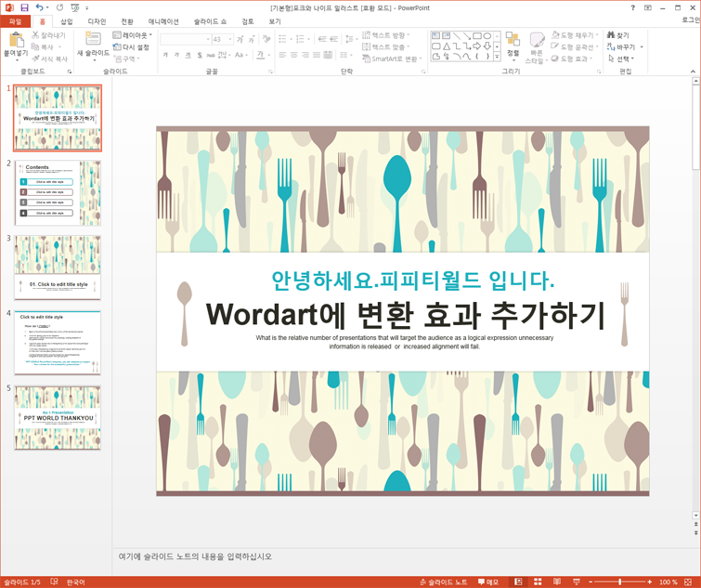The width and height of the screenshot is (701, 588).
Task: Click 서식 복사 (Format Painter)
Action: pos(49,59)
